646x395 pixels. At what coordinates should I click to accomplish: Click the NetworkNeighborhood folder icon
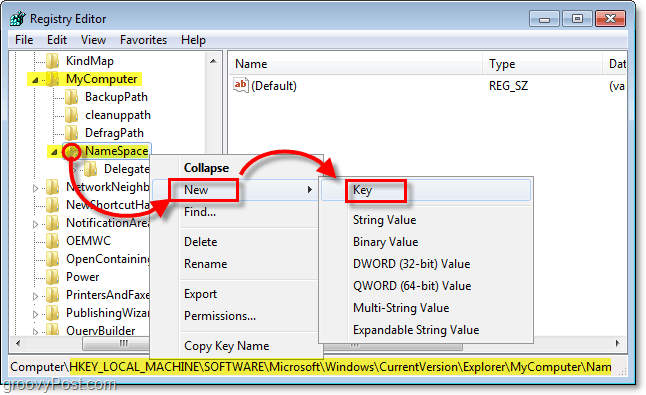click(x=52, y=187)
